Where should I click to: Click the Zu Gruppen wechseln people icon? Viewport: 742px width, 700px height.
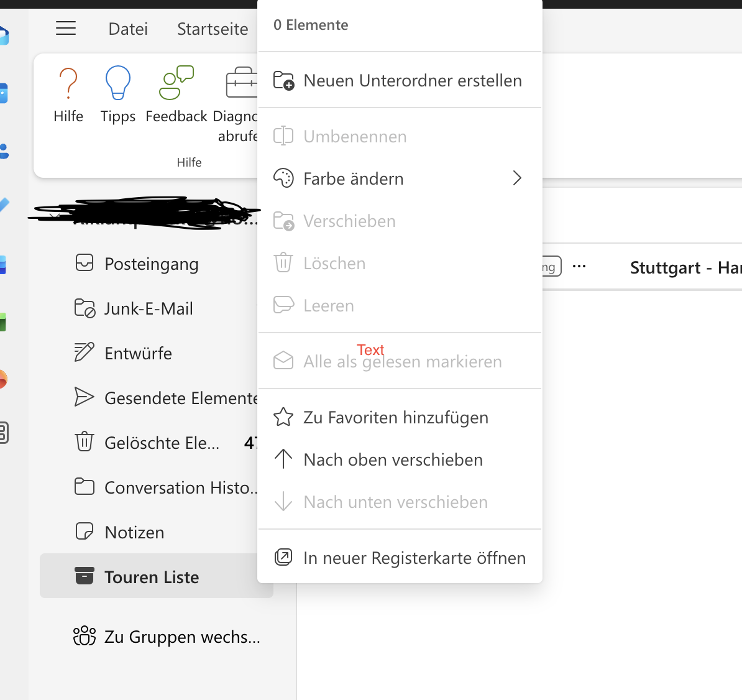pos(85,636)
